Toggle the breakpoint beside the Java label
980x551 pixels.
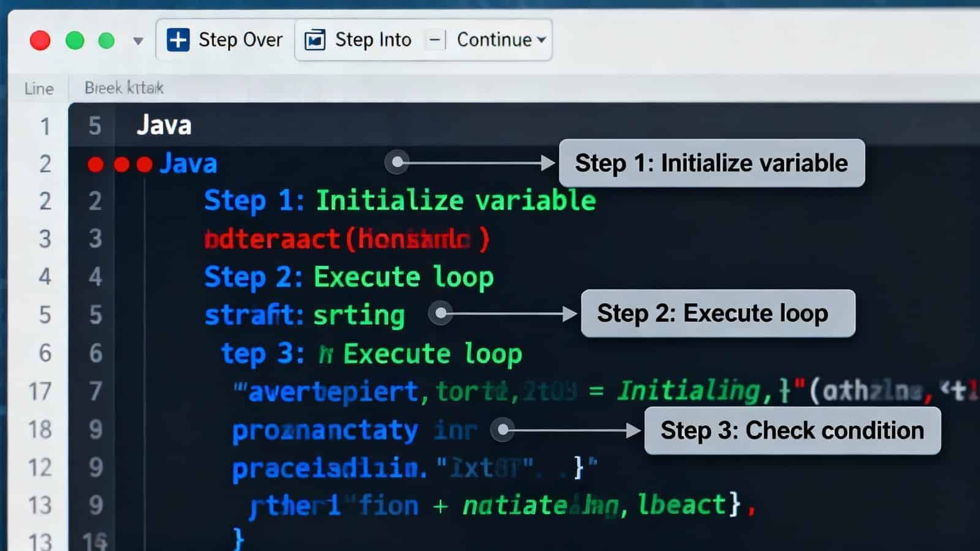(x=145, y=164)
